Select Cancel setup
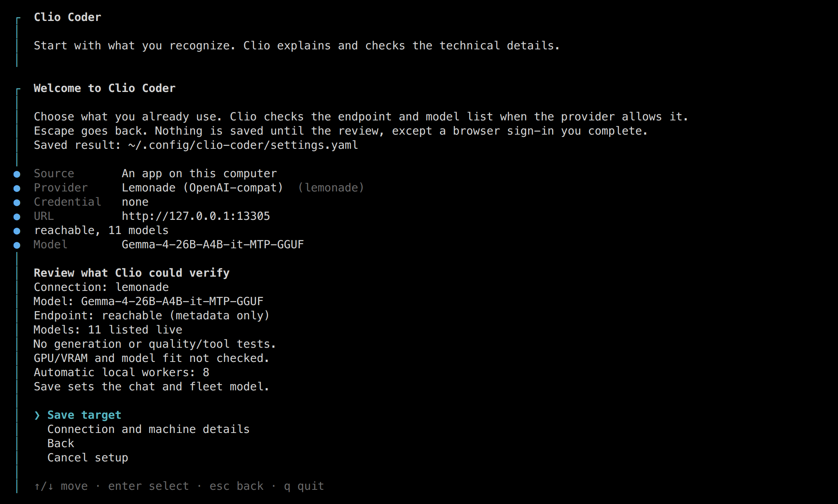This screenshot has width=838, height=504. click(x=88, y=458)
